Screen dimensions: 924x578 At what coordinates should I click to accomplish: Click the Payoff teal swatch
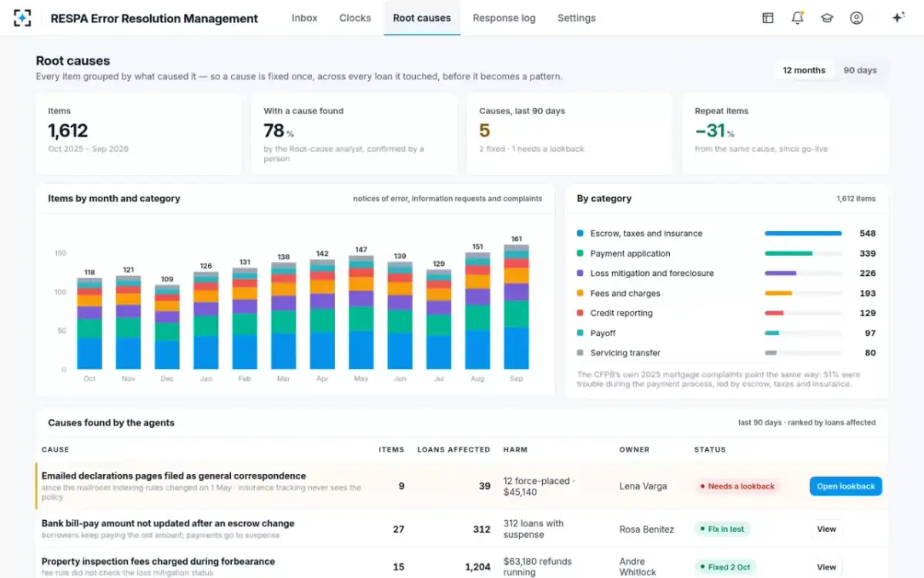coord(580,333)
